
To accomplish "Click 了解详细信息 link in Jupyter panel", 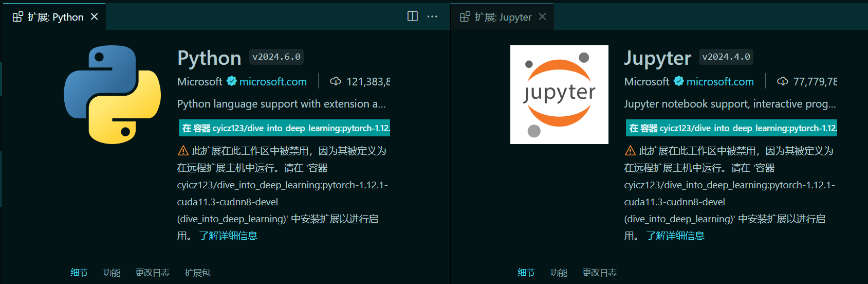I will (x=675, y=236).
